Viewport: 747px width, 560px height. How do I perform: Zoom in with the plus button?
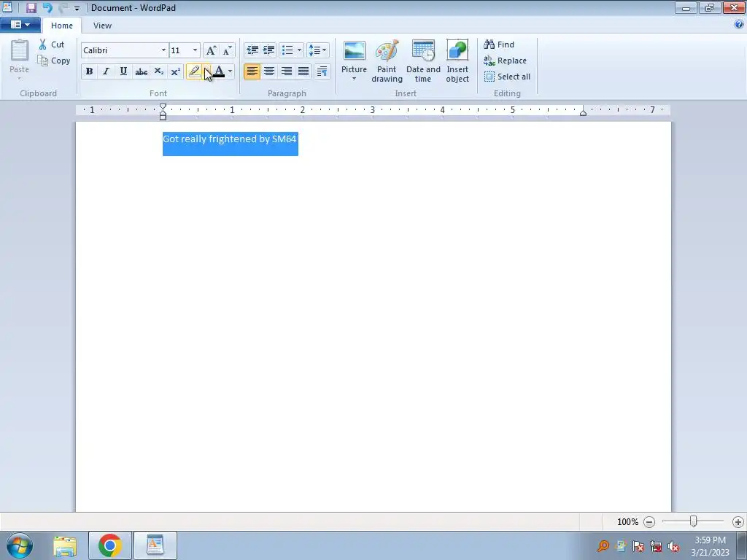738,522
